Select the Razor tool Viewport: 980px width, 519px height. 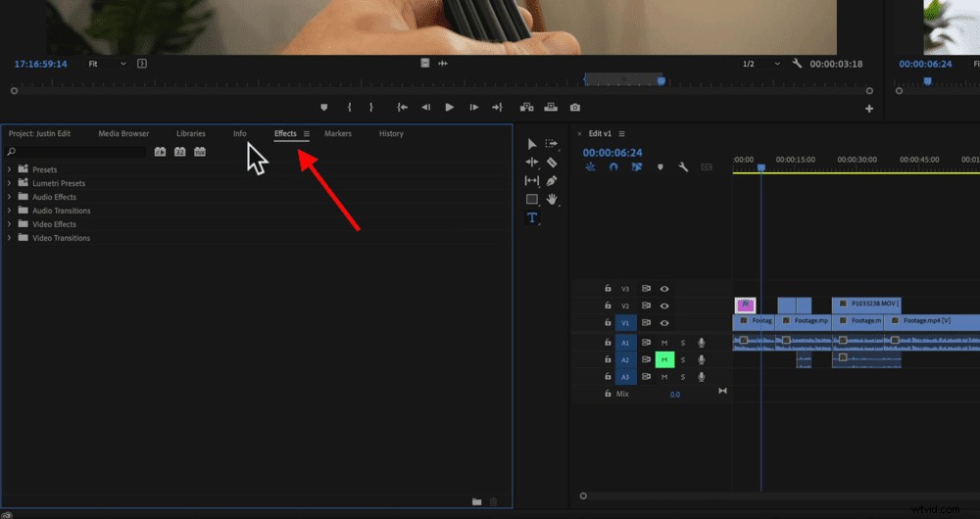click(x=551, y=163)
